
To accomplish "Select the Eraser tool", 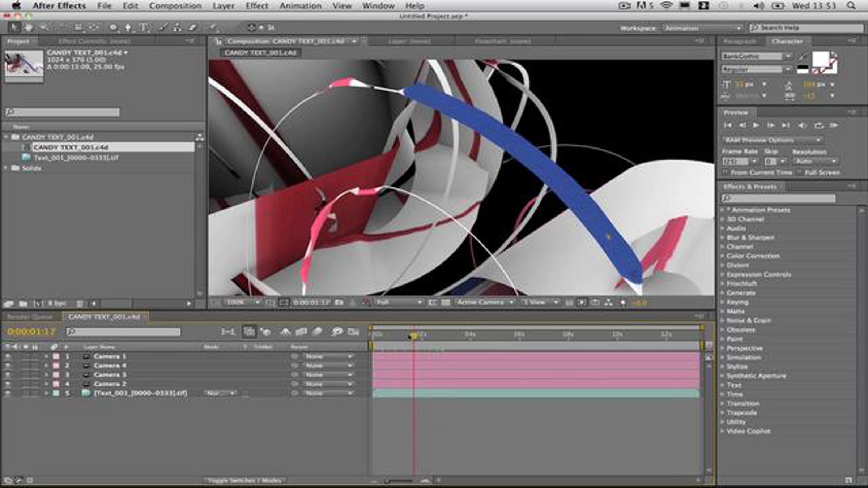I will (192, 27).
